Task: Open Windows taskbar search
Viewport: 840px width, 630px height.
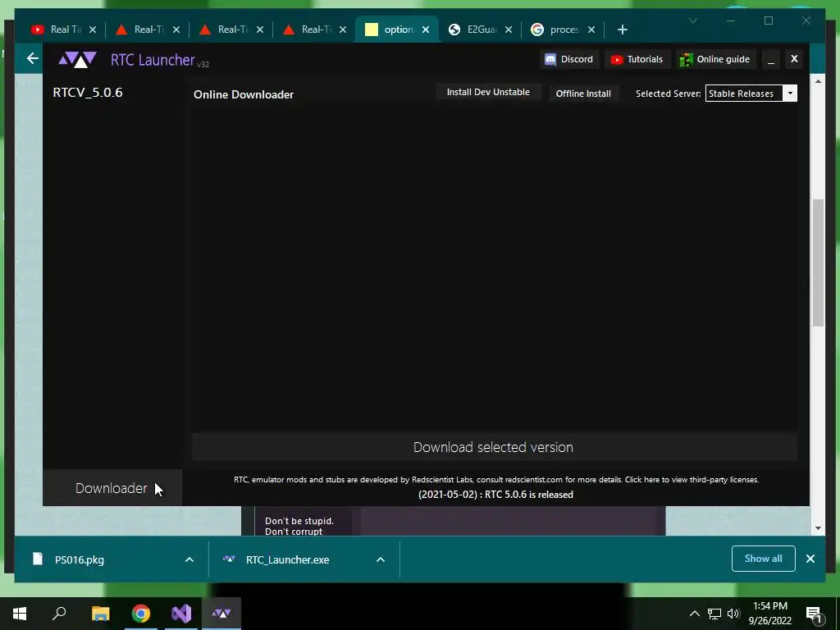Action: click(x=59, y=614)
